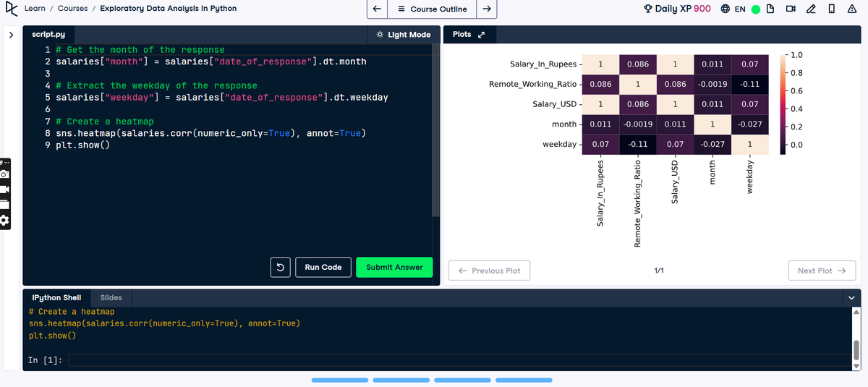Open the mobile phone icon in header
This screenshot has width=868, height=387.
[832, 9]
